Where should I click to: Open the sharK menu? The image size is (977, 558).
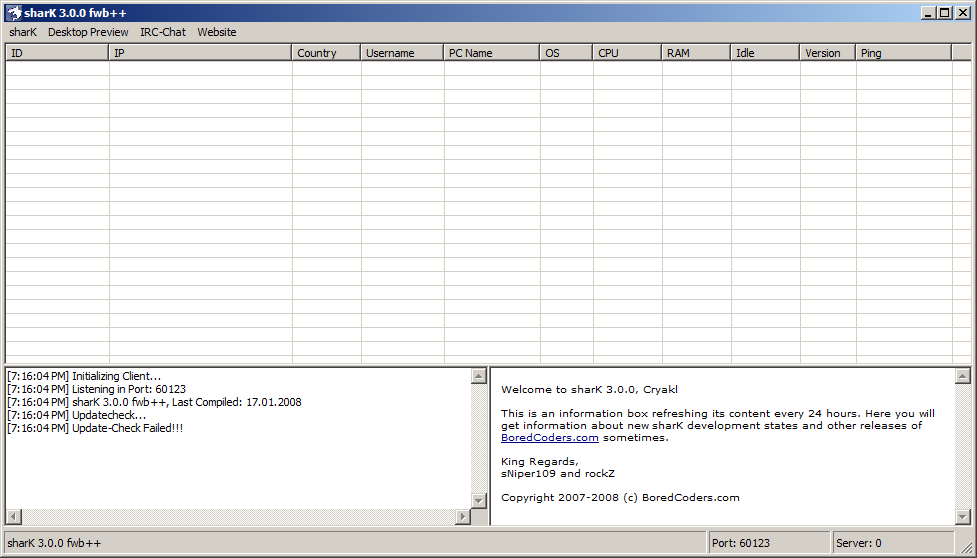point(23,32)
